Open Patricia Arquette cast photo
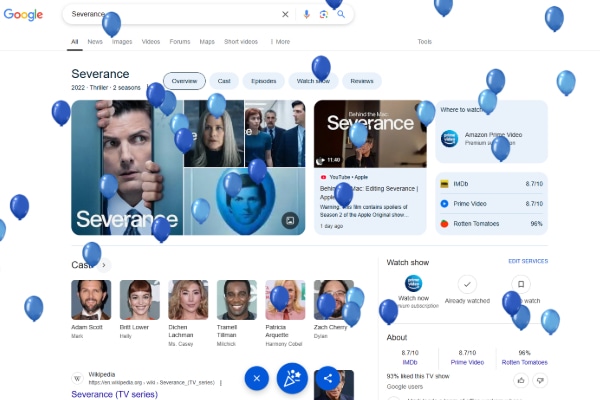The image size is (600, 400). click(285, 300)
